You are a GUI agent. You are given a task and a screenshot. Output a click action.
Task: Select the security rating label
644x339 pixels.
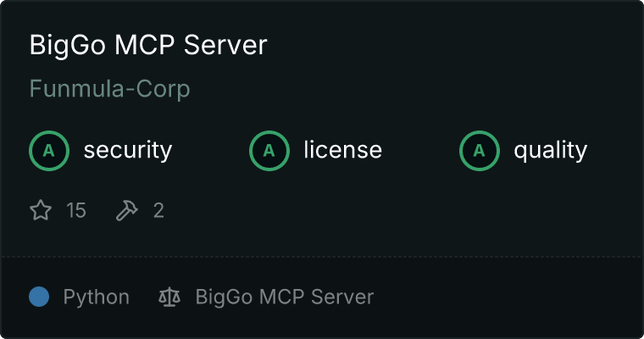tap(128, 150)
